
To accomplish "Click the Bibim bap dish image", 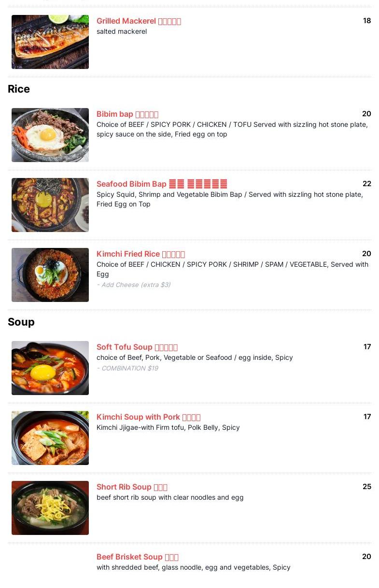I will (50, 135).
